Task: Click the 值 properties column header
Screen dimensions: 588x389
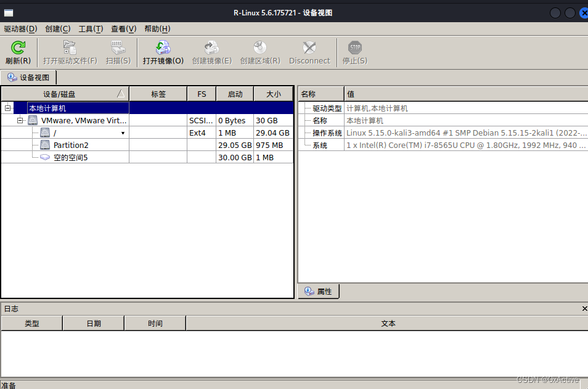Action: click(466, 94)
